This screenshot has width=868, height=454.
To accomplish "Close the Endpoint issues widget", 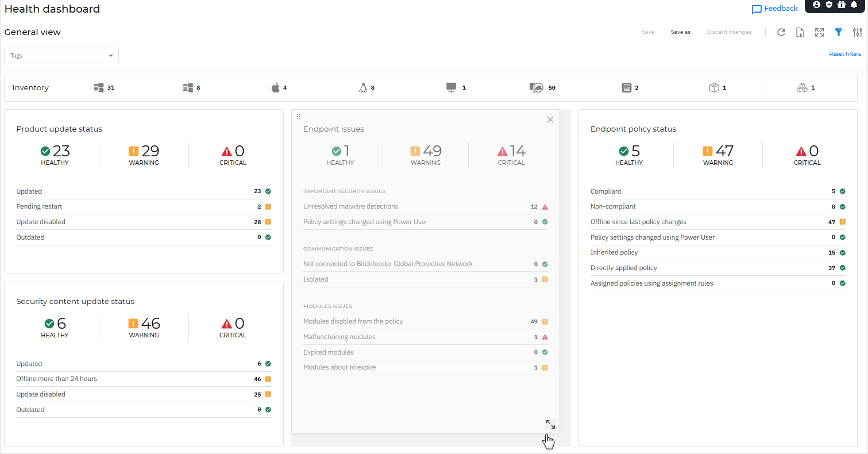I will (550, 120).
